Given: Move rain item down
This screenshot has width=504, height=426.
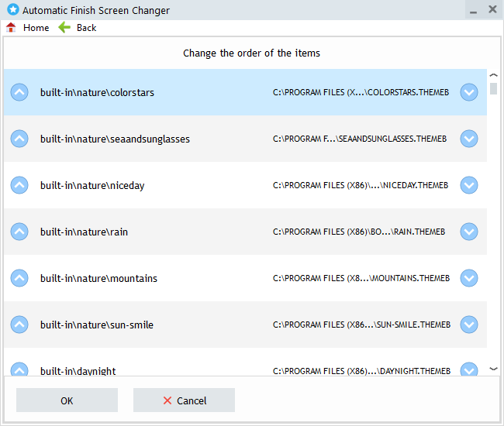Looking at the screenshot, I should click(x=468, y=232).
